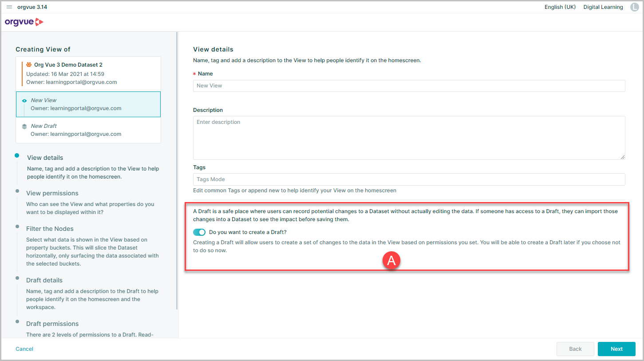Select the View details step
This screenshot has width=644, height=361.
click(x=45, y=158)
